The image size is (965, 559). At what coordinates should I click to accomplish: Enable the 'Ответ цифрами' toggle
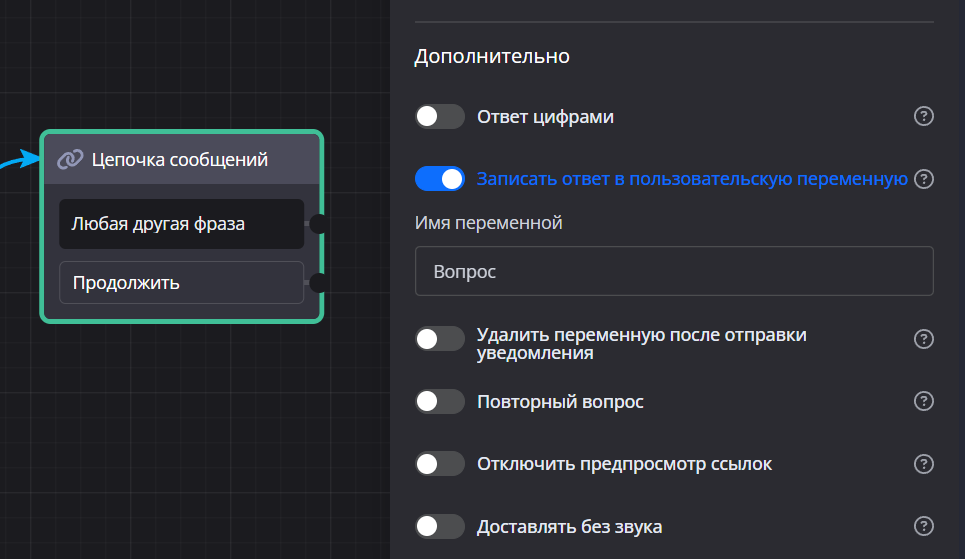[x=440, y=117]
